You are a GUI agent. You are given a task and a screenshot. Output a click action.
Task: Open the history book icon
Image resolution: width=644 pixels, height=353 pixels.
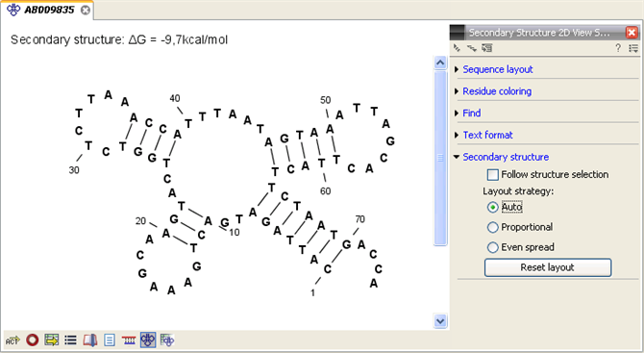tap(90, 340)
